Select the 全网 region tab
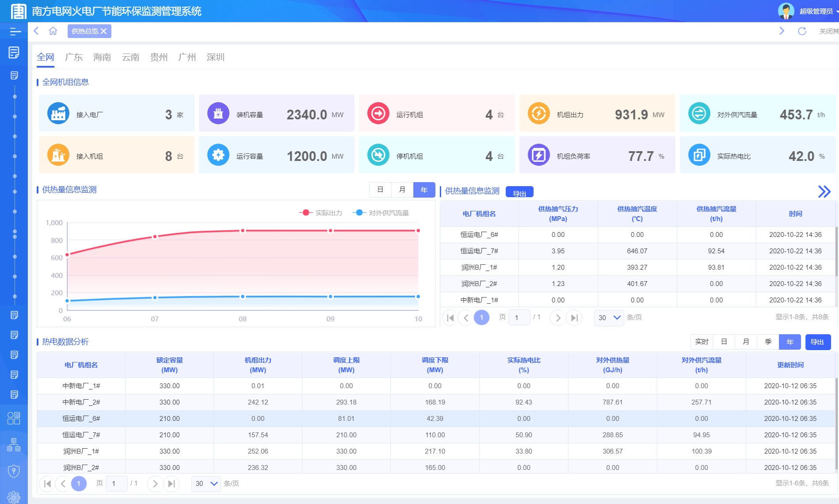The width and height of the screenshot is (839, 504). (x=45, y=57)
